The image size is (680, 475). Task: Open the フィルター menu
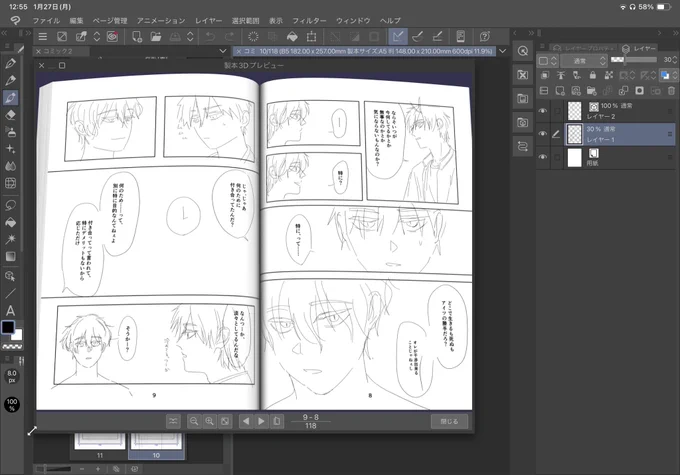309,20
